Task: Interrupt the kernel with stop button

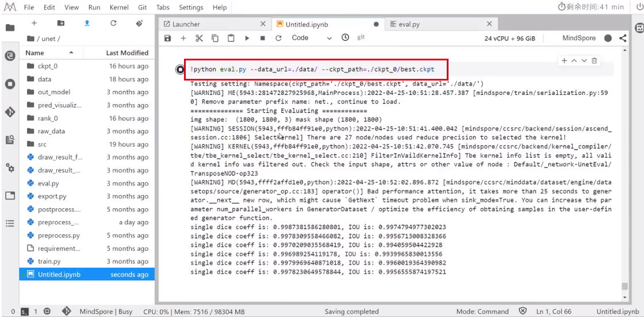Action: pos(263,38)
